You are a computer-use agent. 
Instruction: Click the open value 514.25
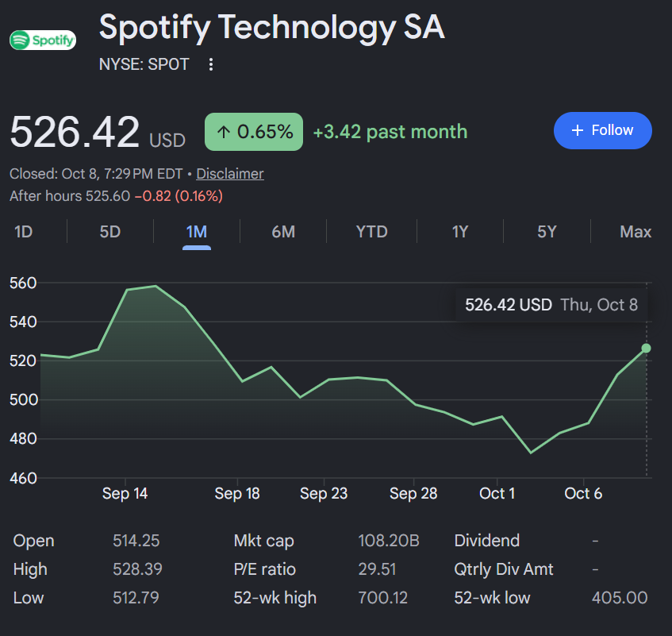136,541
